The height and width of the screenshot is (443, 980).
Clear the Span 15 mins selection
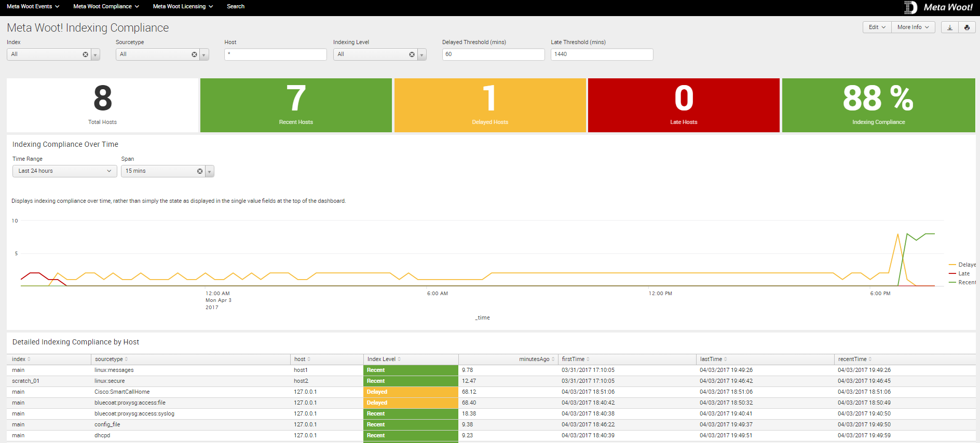200,171
